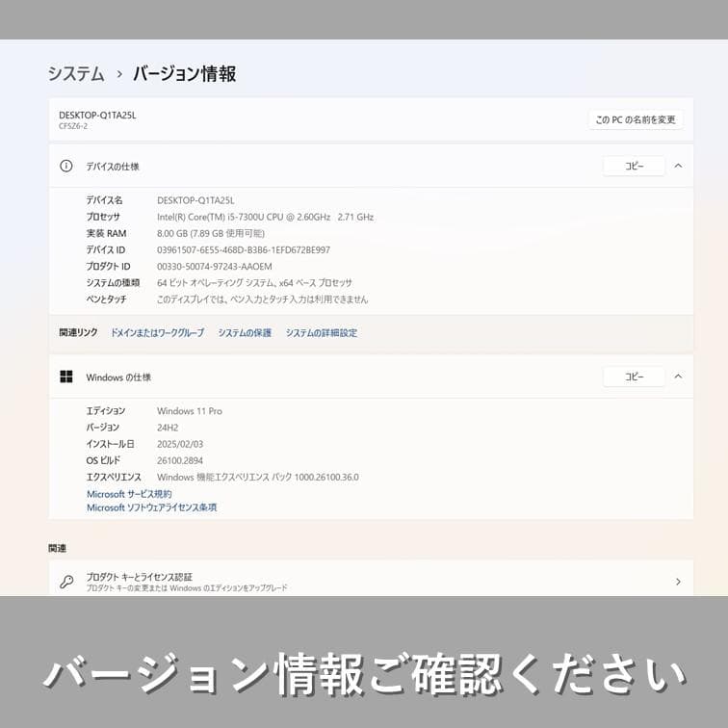Viewport: 728px width, 728px height.
Task: Select エクスペリエンス value 1000.26100.36.0
Action: coord(258,478)
